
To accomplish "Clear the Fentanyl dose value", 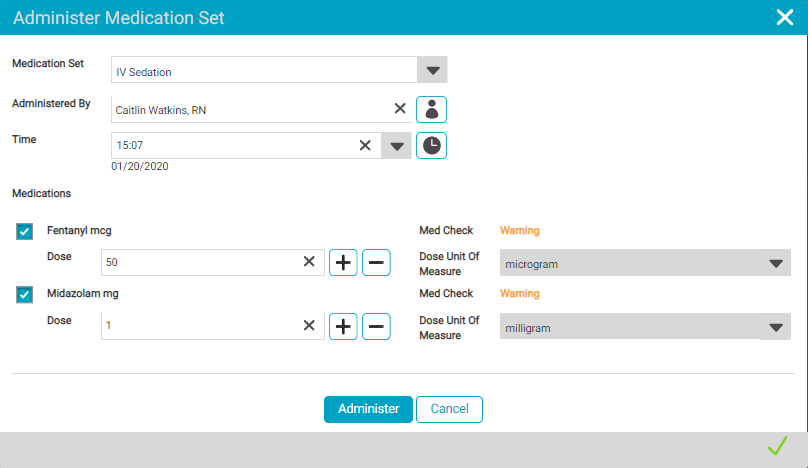I will (x=309, y=263).
